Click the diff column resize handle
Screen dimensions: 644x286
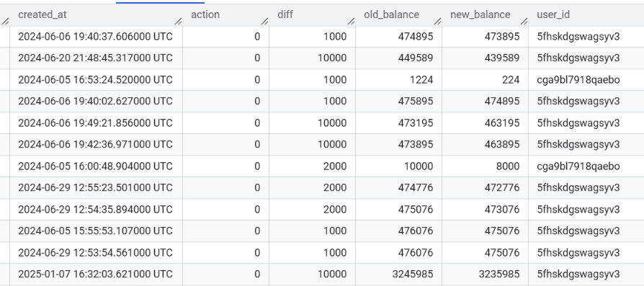[x=351, y=21]
